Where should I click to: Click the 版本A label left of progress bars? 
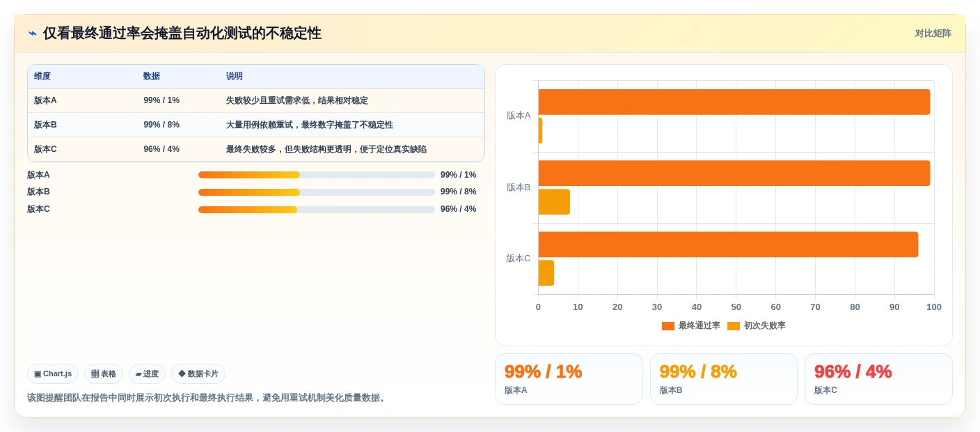coord(38,175)
